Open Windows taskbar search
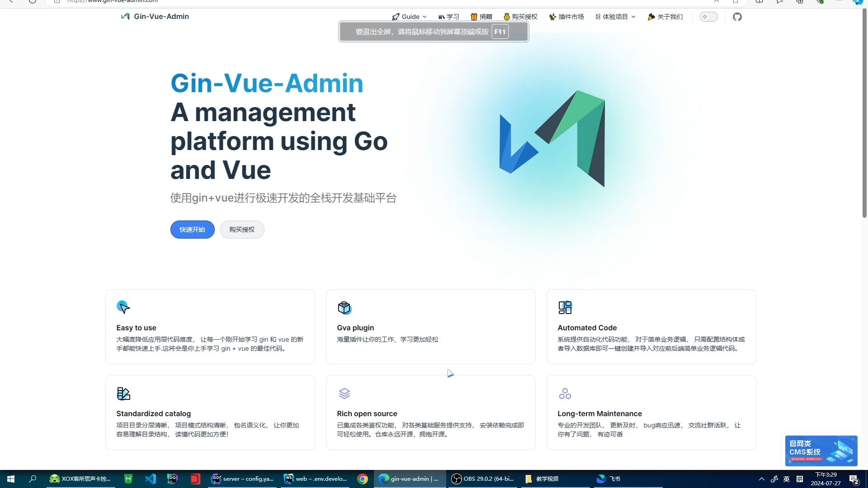 click(x=33, y=479)
